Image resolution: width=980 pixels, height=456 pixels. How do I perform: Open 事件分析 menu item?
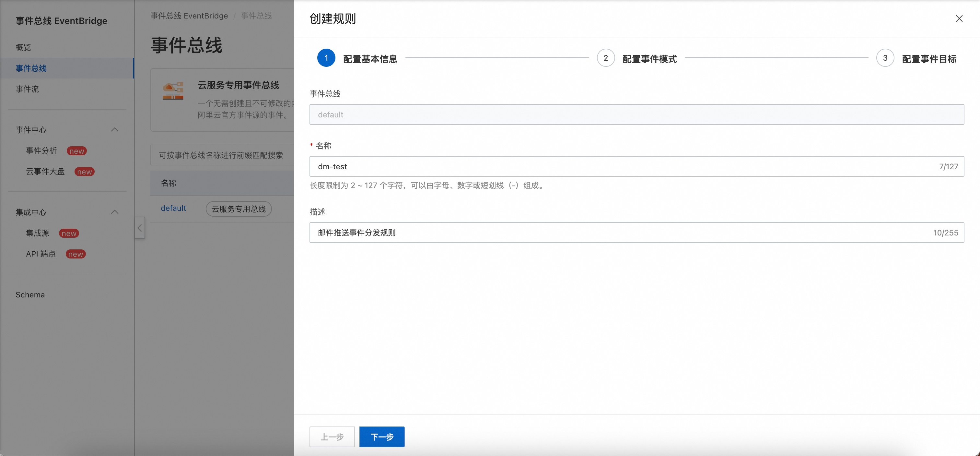(41, 151)
